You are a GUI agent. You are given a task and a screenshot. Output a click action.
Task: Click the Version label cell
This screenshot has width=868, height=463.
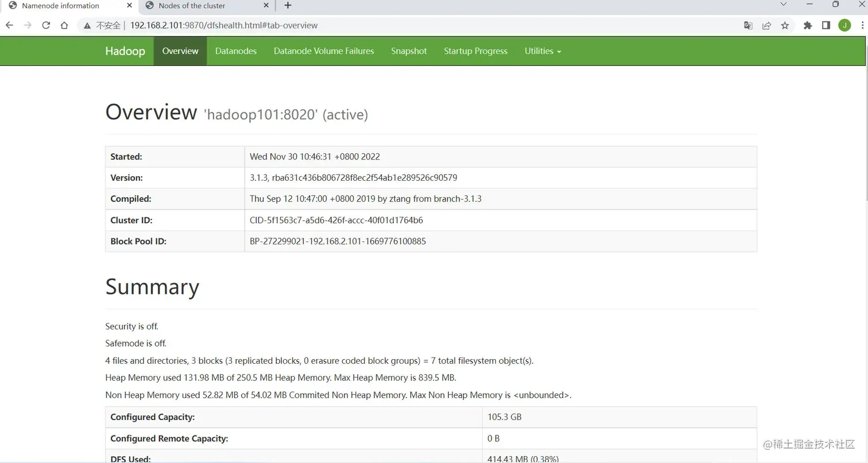pos(175,178)
